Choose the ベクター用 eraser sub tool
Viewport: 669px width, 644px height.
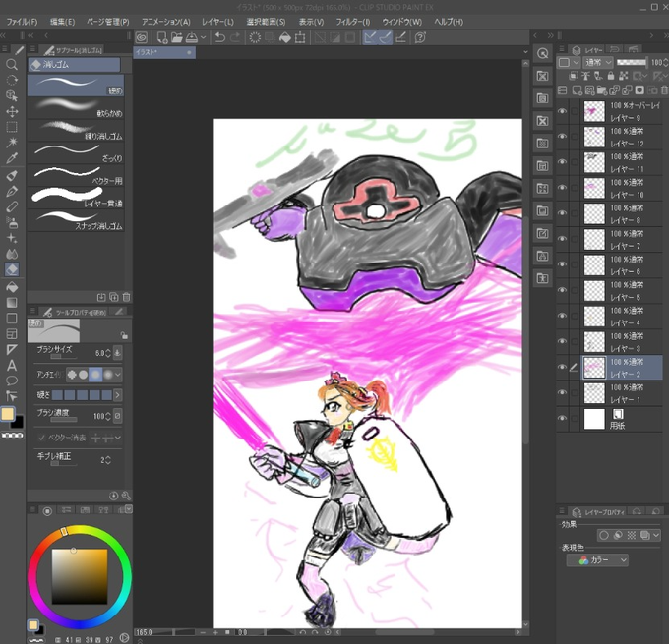[x=76, y=175]
